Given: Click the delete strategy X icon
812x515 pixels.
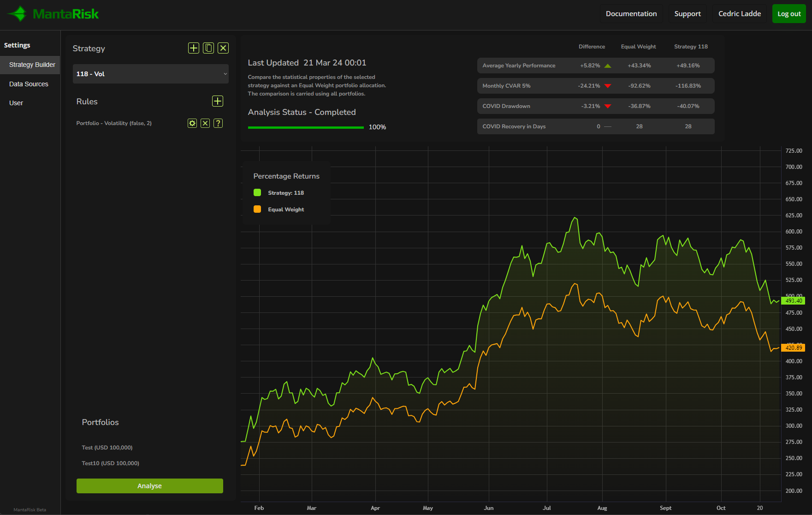Looking at the screenshot, I should click(x=223, y=48).
